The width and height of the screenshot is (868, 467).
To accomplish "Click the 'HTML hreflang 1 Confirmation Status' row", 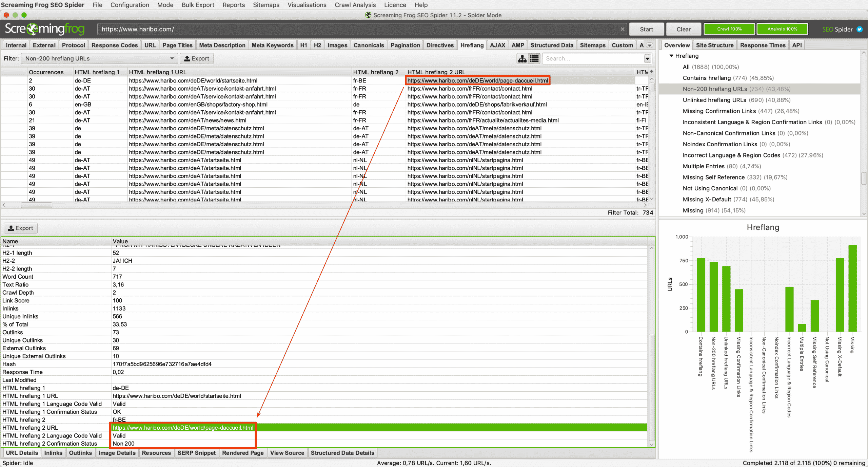I will (x=324, y=412).
